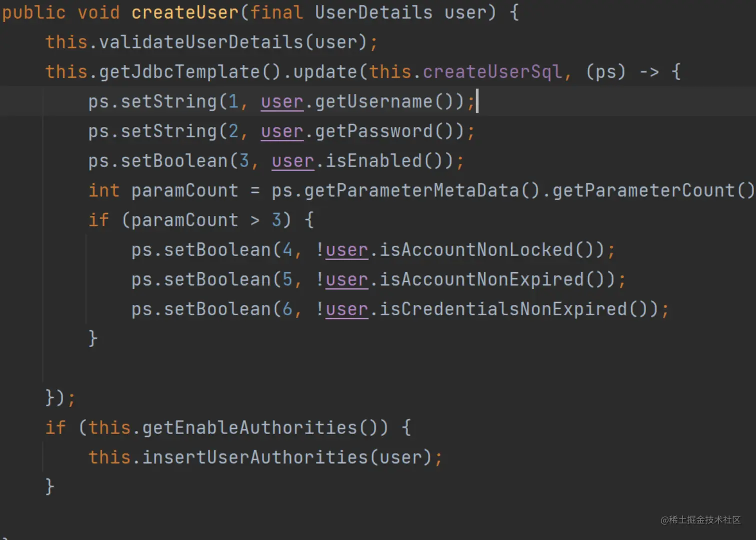This screenshot has width=756, height=540.
Task: Click getParameterMetaData() call
Action: (x=422, y=190)
